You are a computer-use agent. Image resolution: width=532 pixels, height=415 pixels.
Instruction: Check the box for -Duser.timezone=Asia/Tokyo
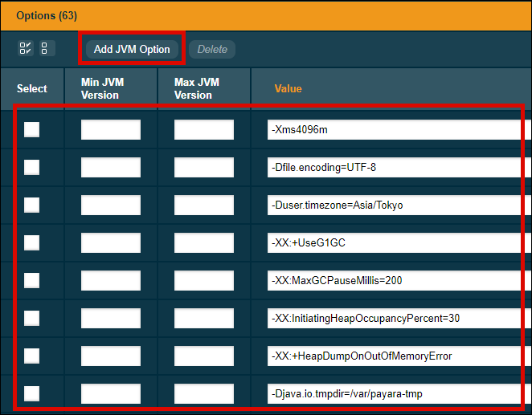pos(31,205)
